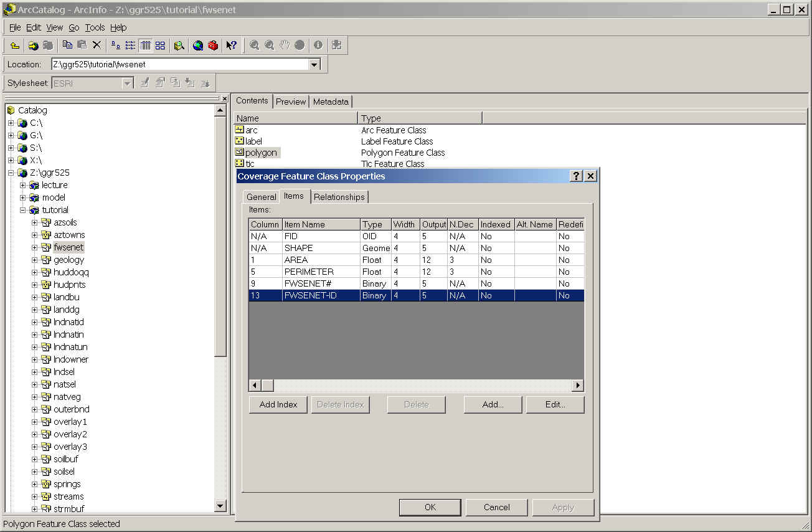The height and width of the screenshot is (532, 812).
Task: Open the red ArcToolbox icon
Action: click(213, 45)
